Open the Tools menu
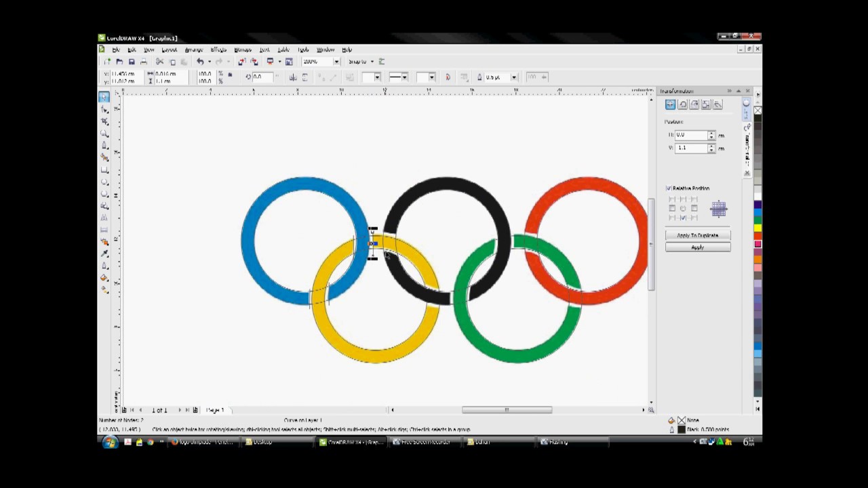 tap(303, 49)
